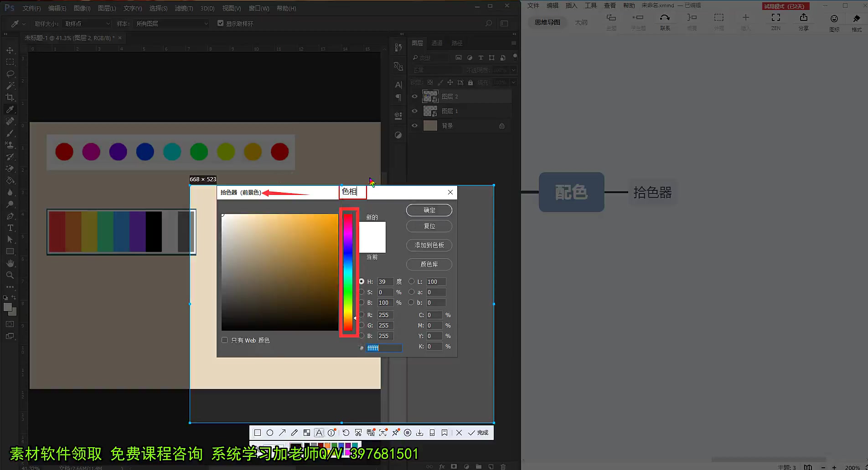Switch to the 通道 channels tab
The height and width of the screenshot is (470, 868).
coord(437,43)
